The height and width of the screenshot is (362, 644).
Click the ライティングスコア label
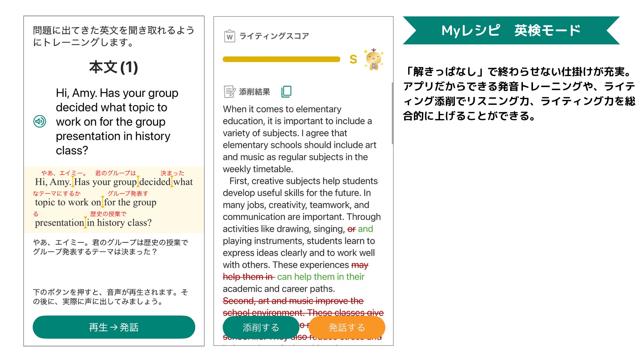(274, 36)
